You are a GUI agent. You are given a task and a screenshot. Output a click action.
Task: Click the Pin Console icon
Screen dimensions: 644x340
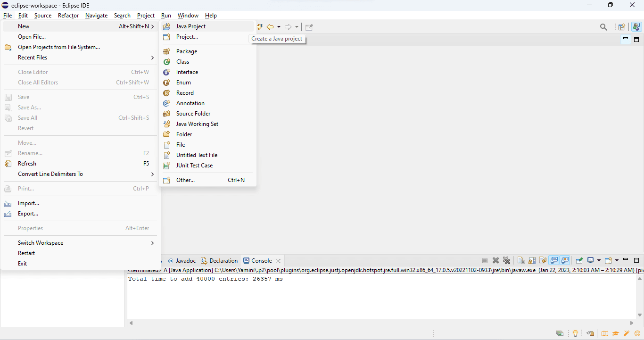(579, 260)
